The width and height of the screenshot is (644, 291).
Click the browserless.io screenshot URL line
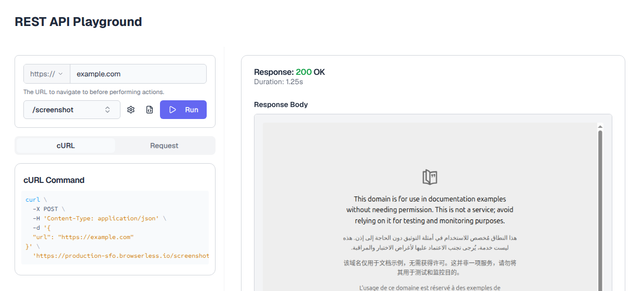121,256
